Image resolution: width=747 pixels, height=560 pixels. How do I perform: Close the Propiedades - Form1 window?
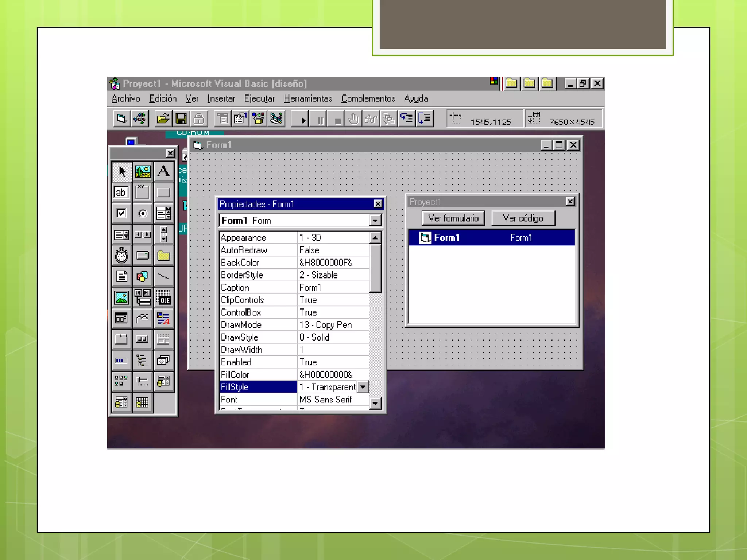click(378, 204)
